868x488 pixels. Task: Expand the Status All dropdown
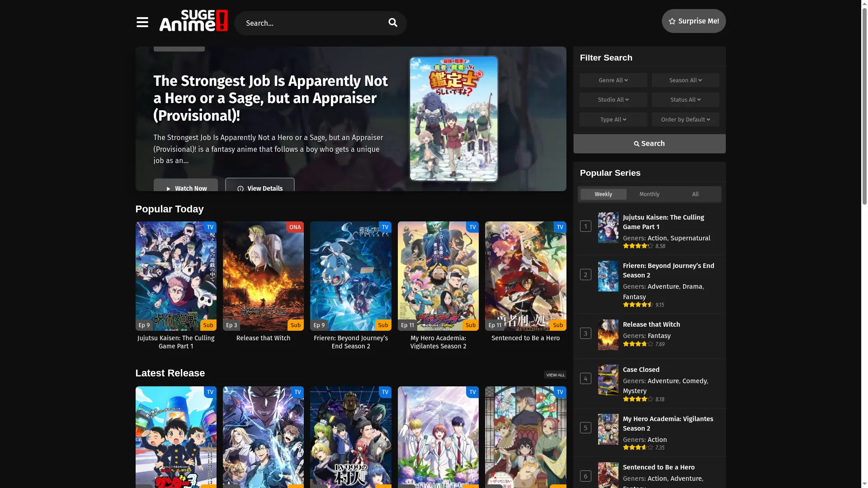click(685, 99)
